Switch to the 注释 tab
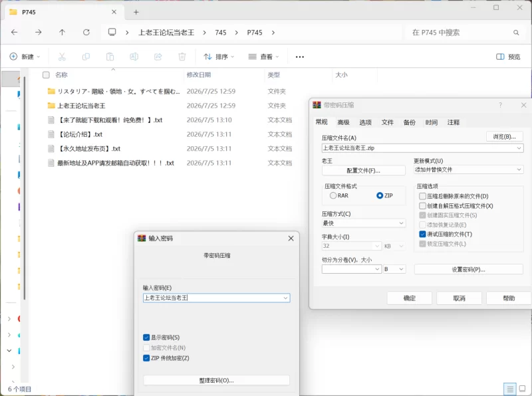The width and height of the screenshot is (532, 396). click(x=454, y=122)
